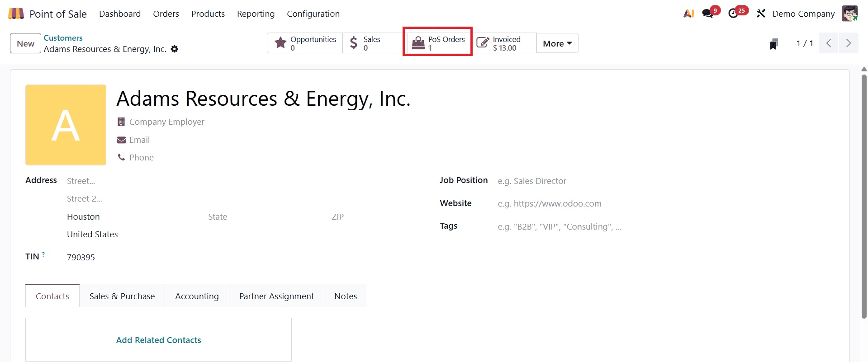
Task: Switch to the Contacts tab
Action: point(52,296)
